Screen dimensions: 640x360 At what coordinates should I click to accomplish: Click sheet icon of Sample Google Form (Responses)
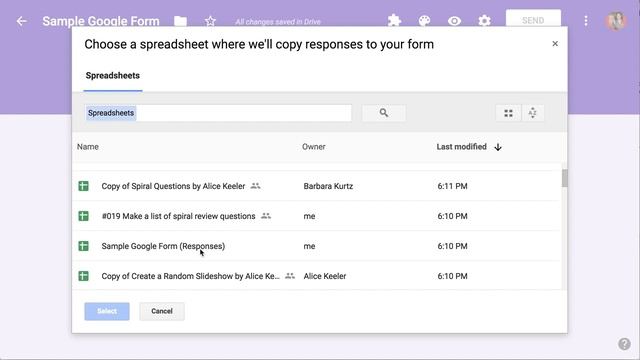(x=84, y=246)
